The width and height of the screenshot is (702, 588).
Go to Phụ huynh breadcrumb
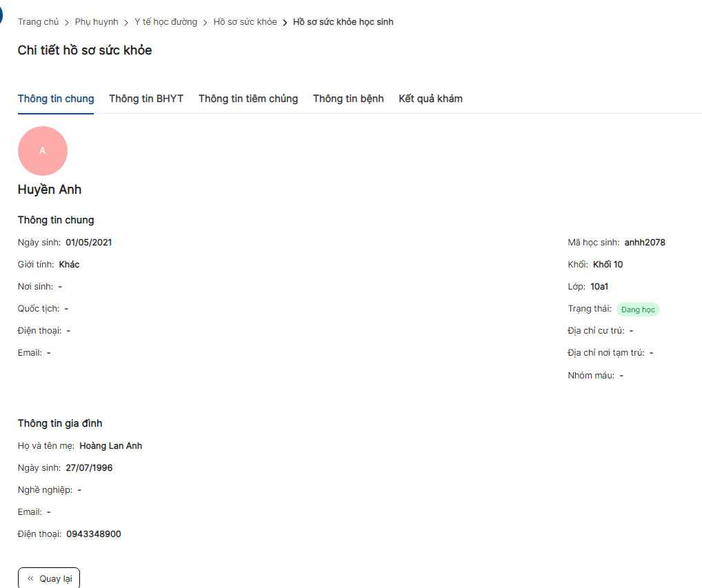pyautogui.click(x=97, y=22)
